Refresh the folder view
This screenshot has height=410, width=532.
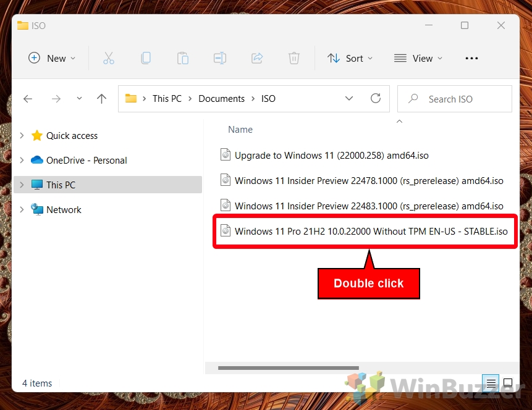point(376,98)
